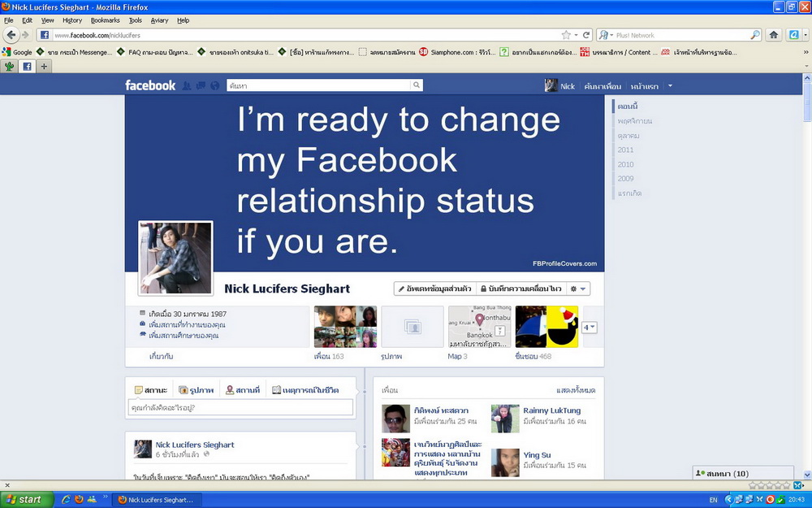Show more bookmarks with the chevron
Viewport: 812px width, 508px height.
pos(806,52)
